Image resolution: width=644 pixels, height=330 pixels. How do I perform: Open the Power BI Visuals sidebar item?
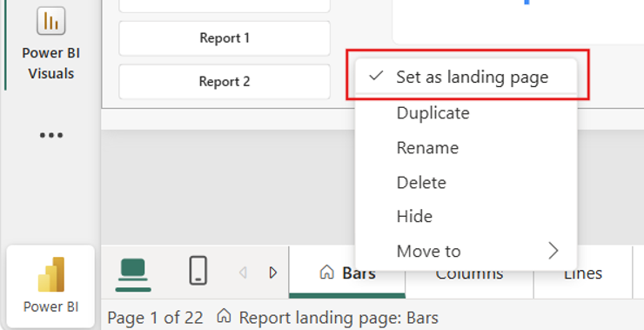51,44
